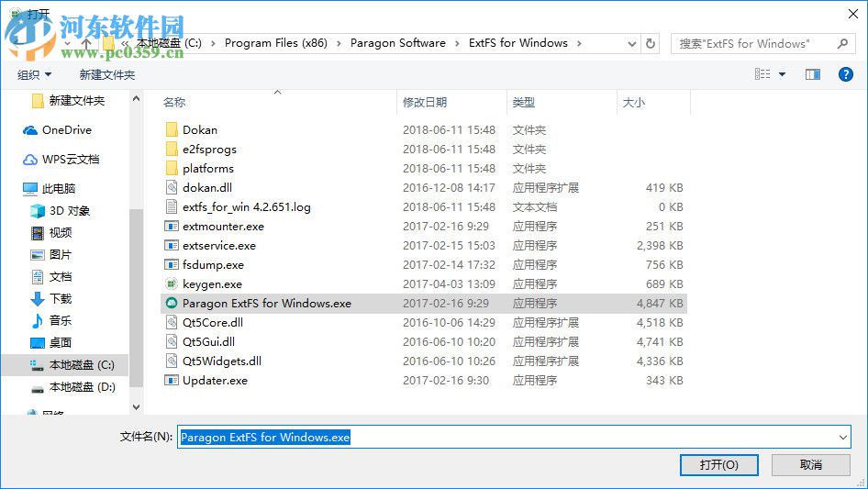Open 下载 folder in sidebar
Image resolution: width=868 pixels, height=489 pixels.
[x=51, y=299]
